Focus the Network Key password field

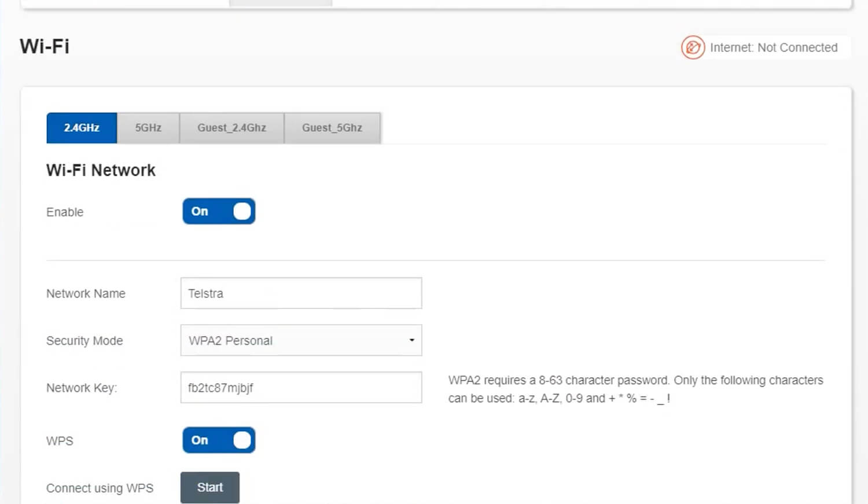point(301,388)
